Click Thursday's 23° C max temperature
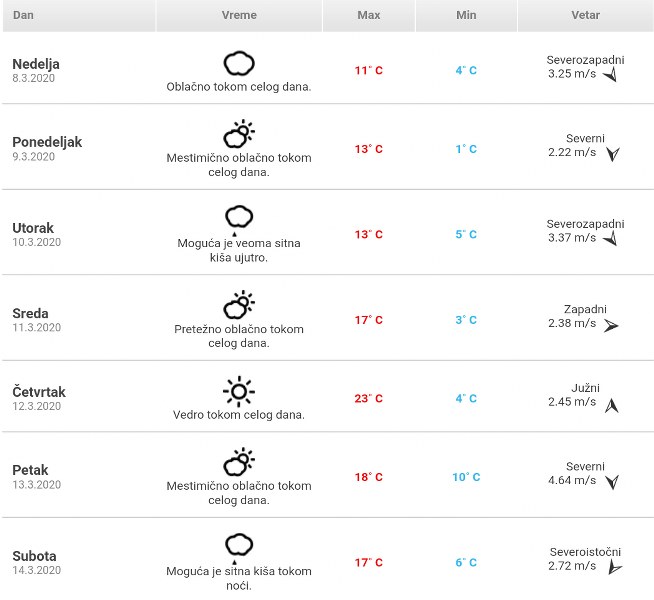This screenshot has height=600, width=654. 368,398
